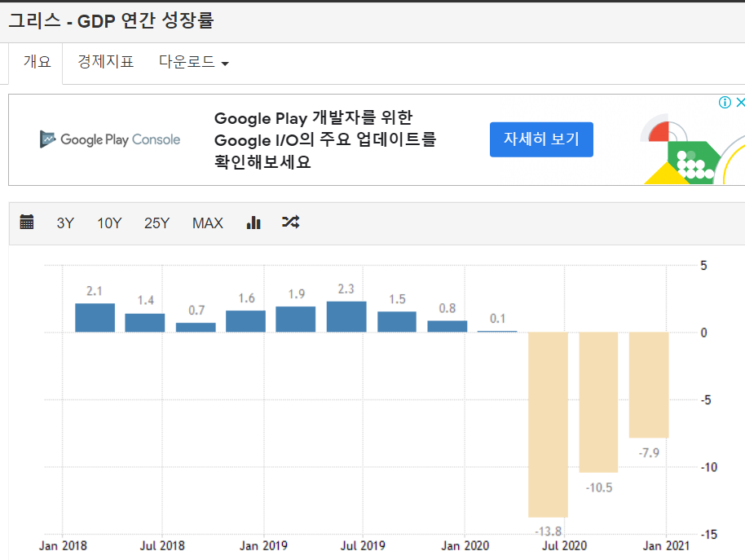Image resolution: width=745 pixels, height=560 pixels.
Task: Click the bar labeled 1.9
Action: [296, 320]
